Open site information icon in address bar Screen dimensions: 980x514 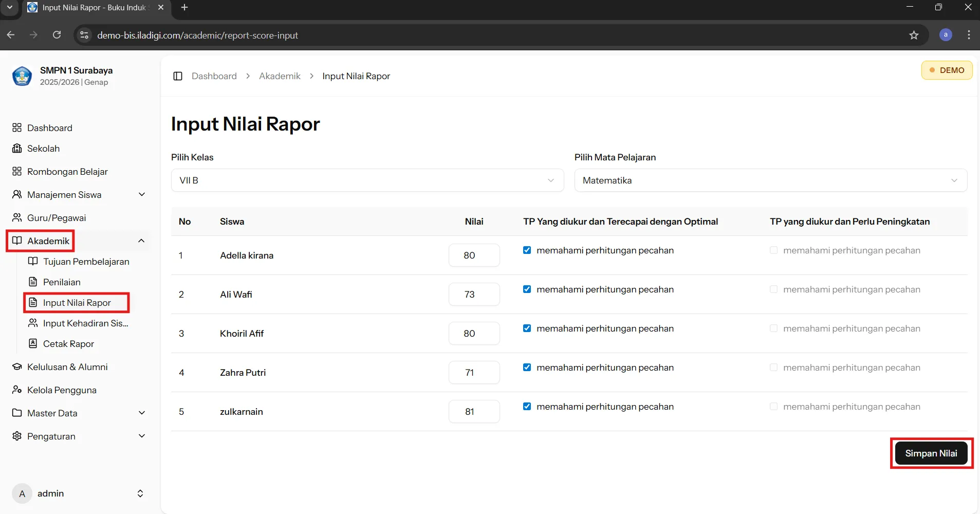pyautogui.click(x=84, y=35)
